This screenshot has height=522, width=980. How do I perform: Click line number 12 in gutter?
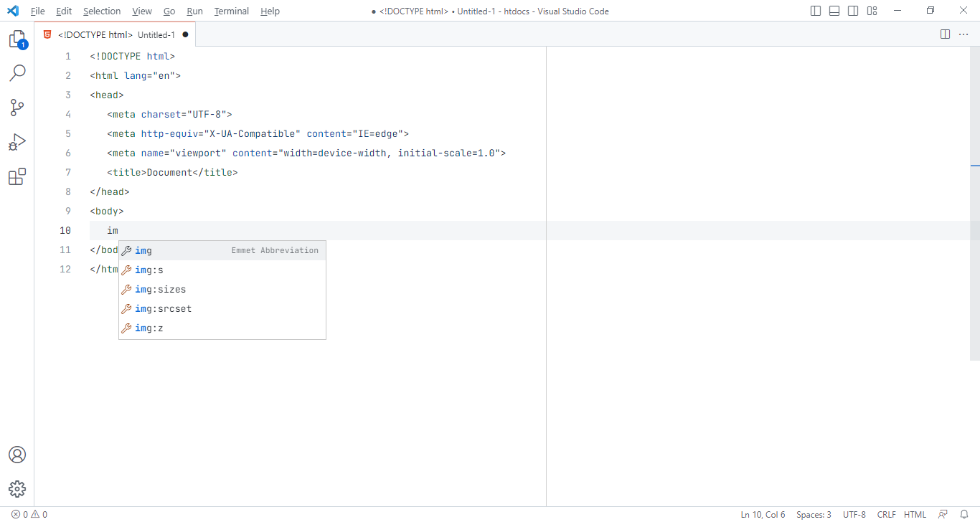point(65,269)
